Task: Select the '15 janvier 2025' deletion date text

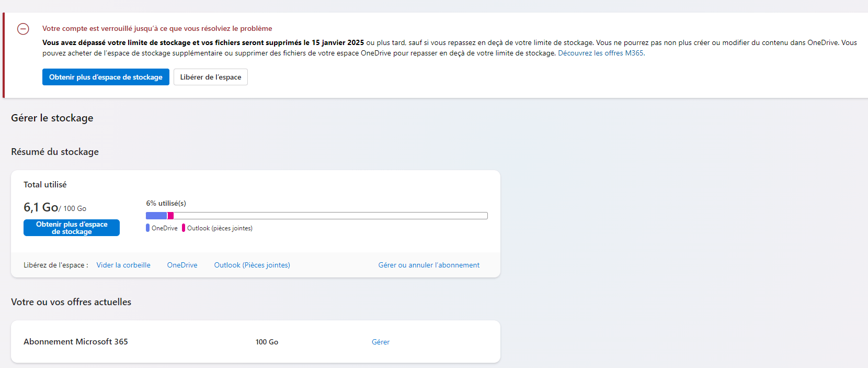Action: pos(338,42)
